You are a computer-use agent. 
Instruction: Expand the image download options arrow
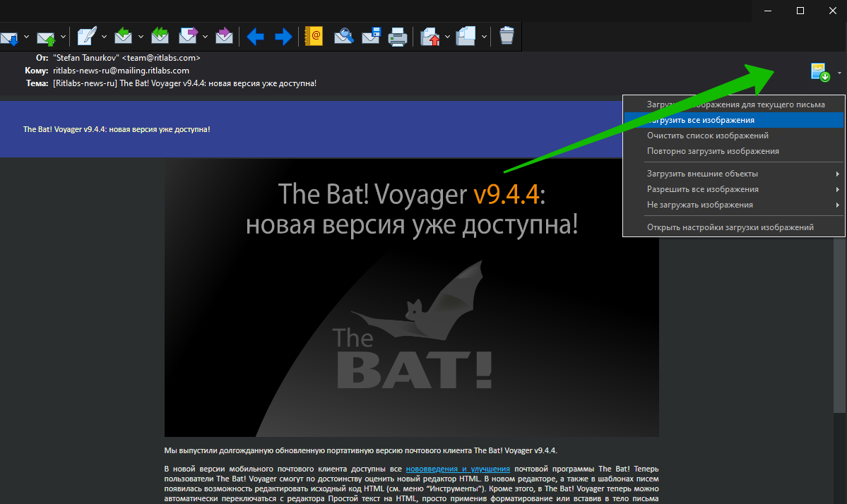tap(839, 73)
